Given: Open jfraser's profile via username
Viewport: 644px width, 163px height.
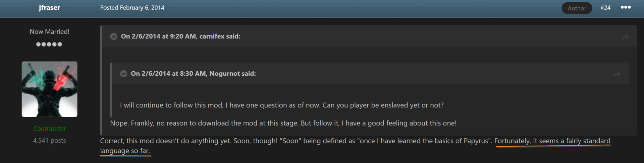Looking at the screenshot, I should click(49, 7).
